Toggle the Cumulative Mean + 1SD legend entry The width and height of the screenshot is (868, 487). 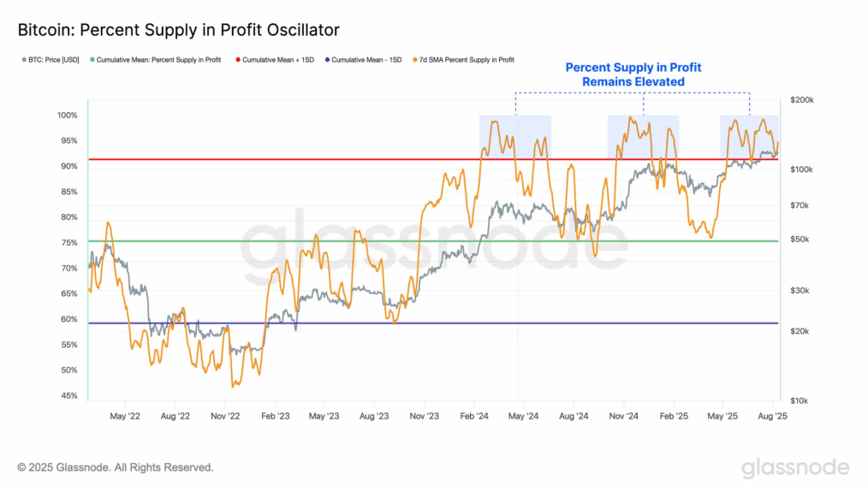tap(275, 60)
